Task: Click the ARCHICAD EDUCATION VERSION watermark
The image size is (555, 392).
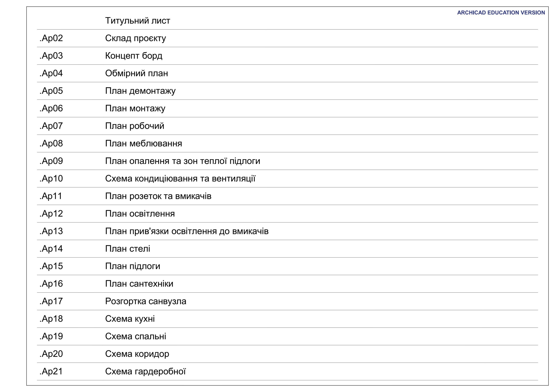Action: 501,13
